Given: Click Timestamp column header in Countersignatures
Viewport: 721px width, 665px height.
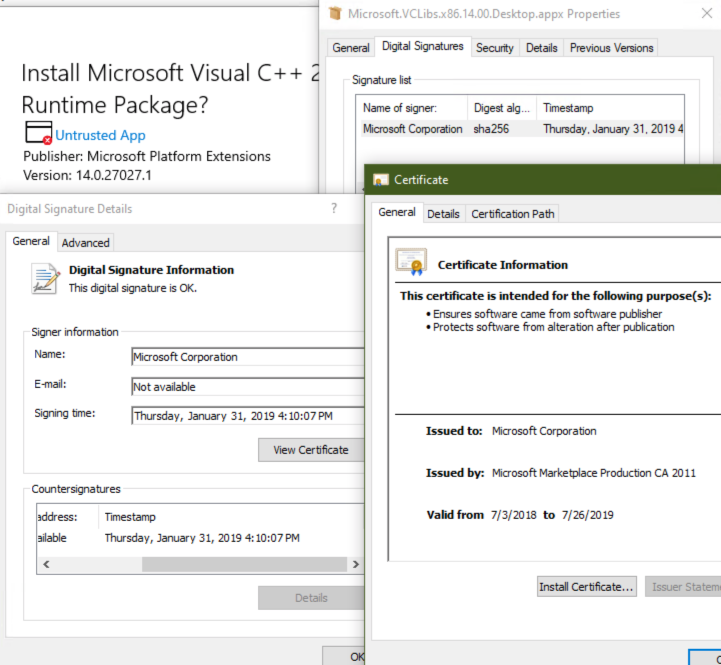Looking at the screenshot, I should click(231, 517).
